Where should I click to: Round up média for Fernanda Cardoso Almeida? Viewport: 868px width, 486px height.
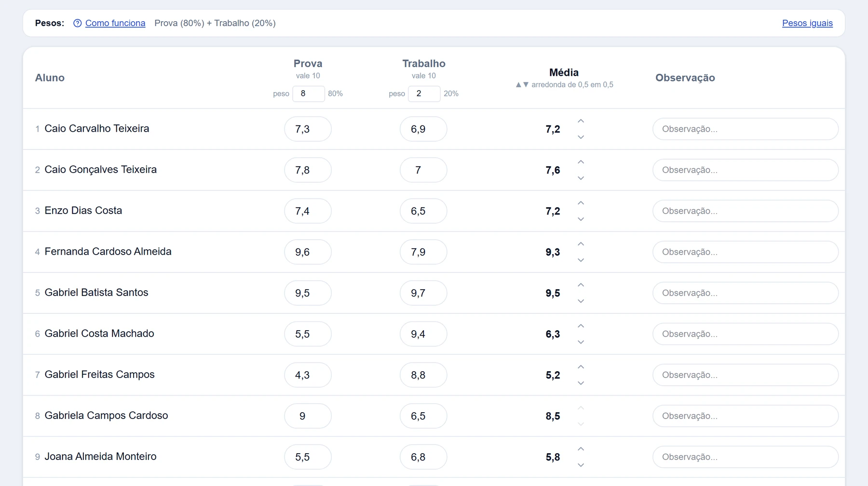[x=581, y=244]
